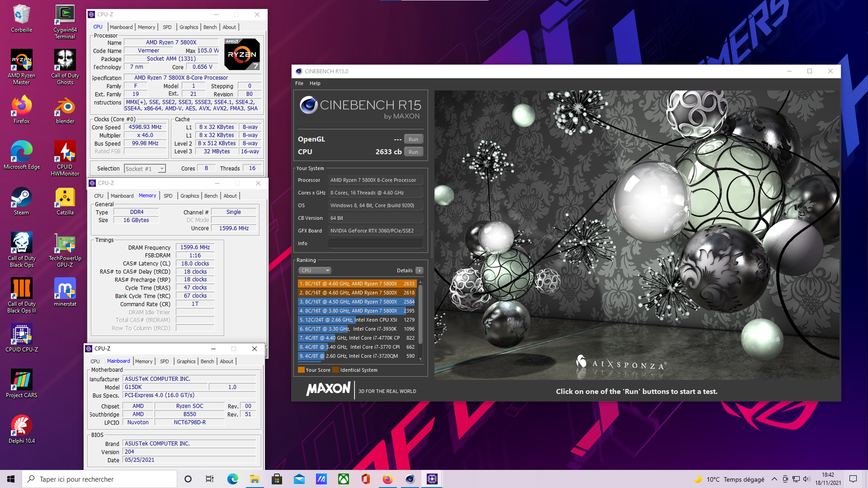868x488 pixels.
Task: Open the minerstat desktop icon
Action: point(65,292)
